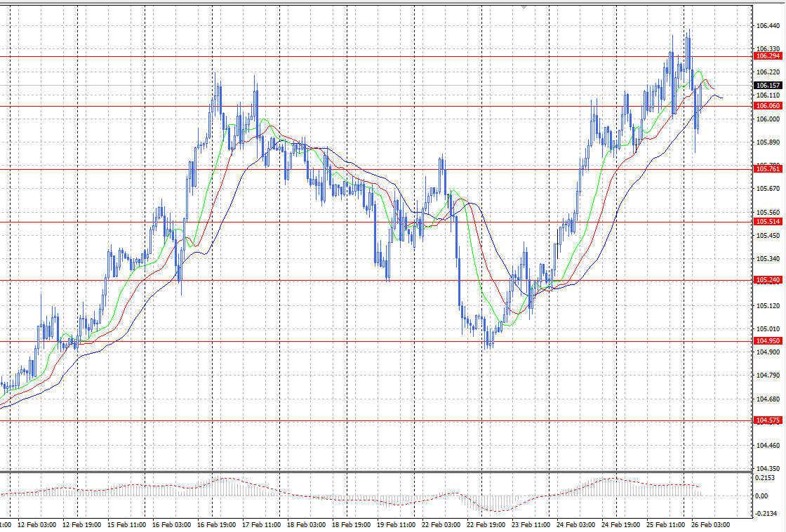Click the 106.220 price scale value
The width and height of the screenshot is (786, 532).
coord(768,72)
